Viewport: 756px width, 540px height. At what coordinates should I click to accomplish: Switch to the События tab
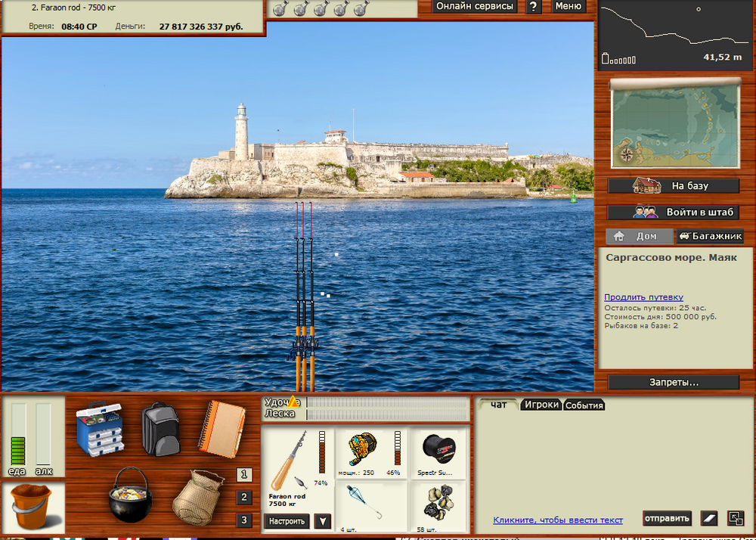(x=584, y=405)
